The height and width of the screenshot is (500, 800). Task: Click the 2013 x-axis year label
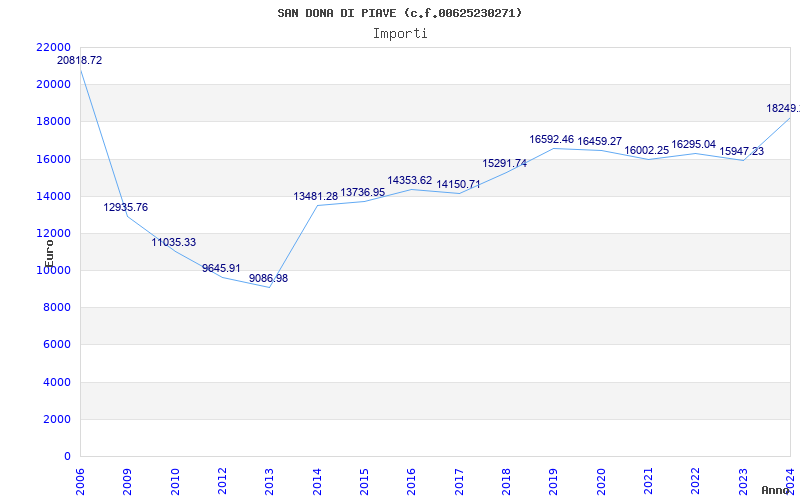[269, 481]
